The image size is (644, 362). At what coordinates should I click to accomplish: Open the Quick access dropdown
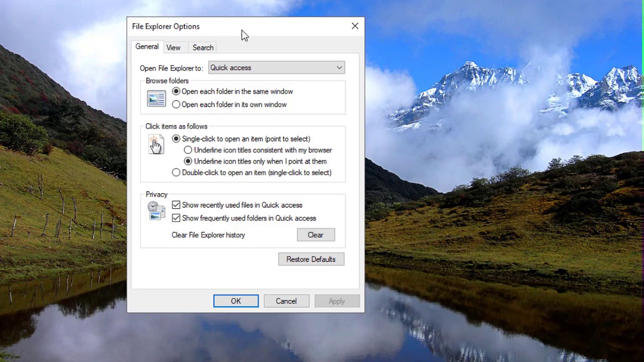point(277,68)
